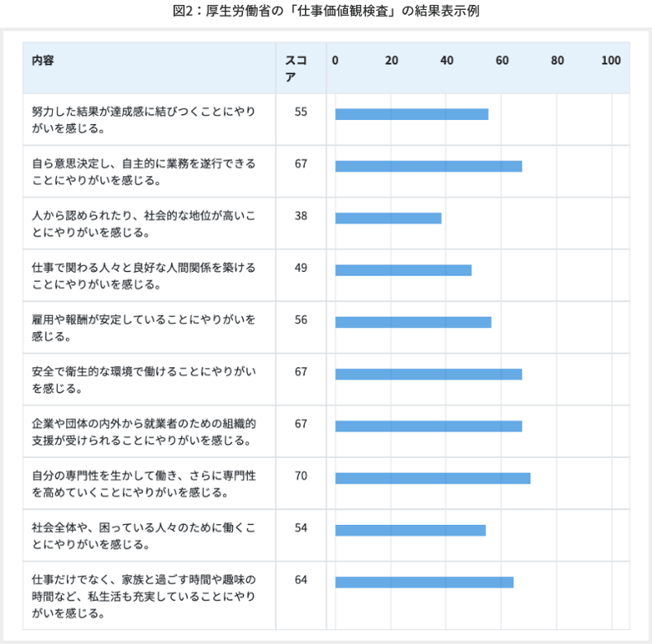
Task: Click the bar for score 49
Action: point(403,270)
